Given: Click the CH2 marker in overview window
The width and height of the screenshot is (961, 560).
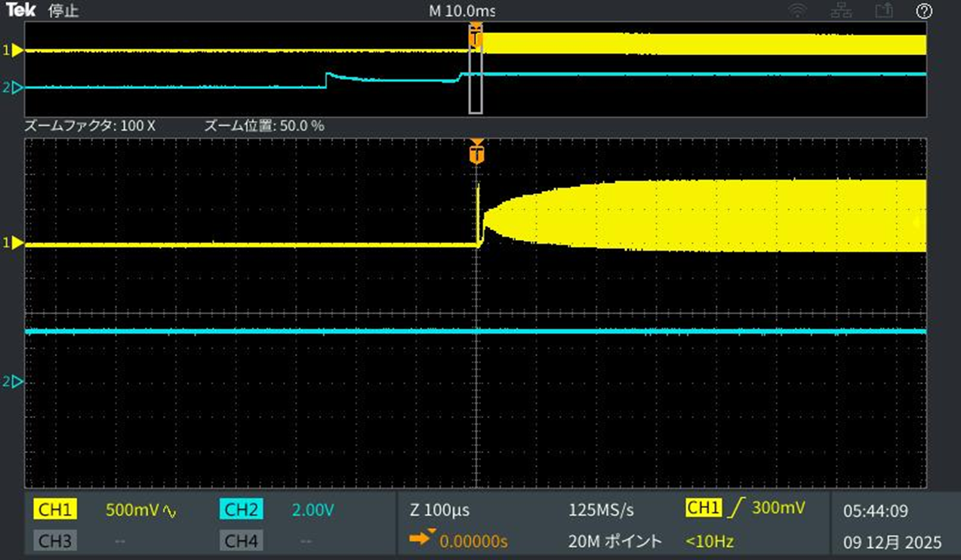Looking at the screenshot, I should pos(14,88).
